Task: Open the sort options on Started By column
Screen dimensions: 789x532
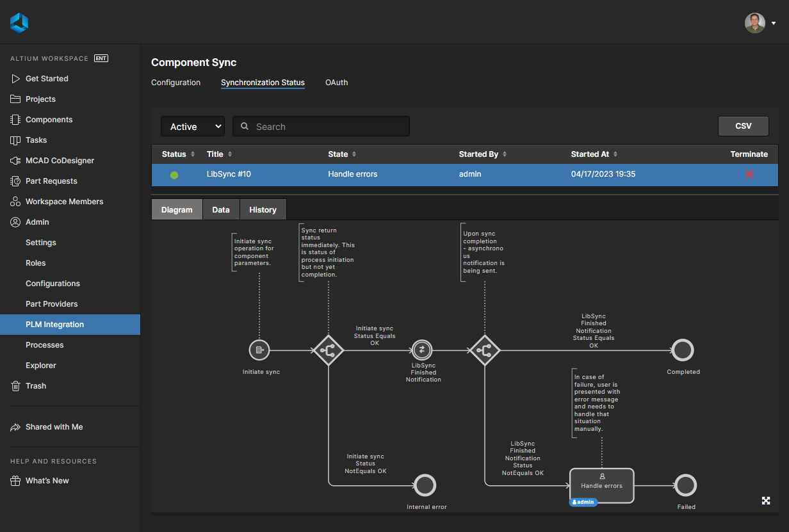Action: [x=505, y=154]
